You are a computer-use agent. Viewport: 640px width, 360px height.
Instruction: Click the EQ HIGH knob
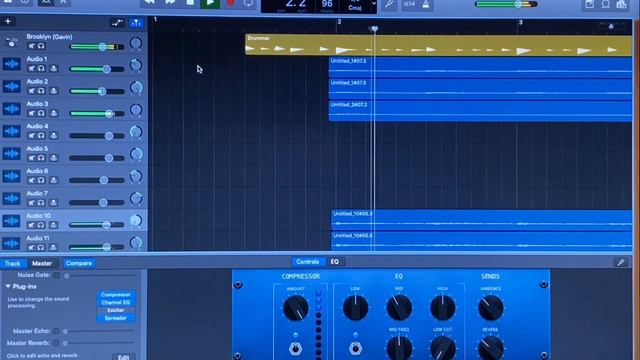(442, 307)
